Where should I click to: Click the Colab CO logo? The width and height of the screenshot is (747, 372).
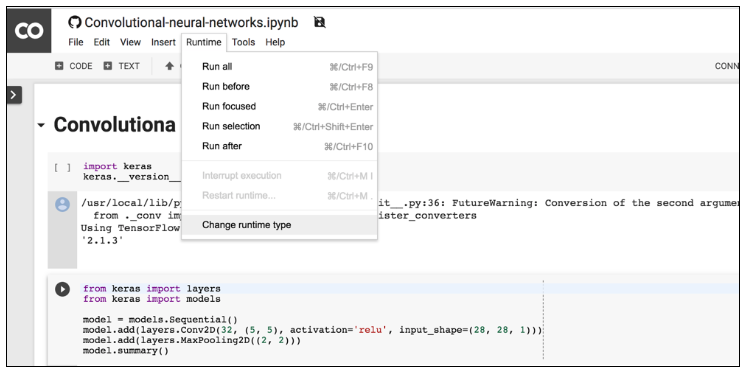pos(29,30)
